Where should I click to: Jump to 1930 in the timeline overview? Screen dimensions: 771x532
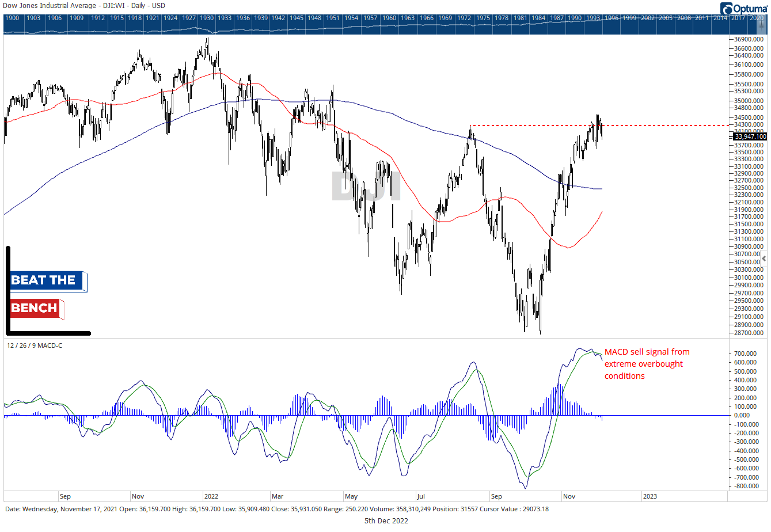pyautogui.click(x=207, y=18)
